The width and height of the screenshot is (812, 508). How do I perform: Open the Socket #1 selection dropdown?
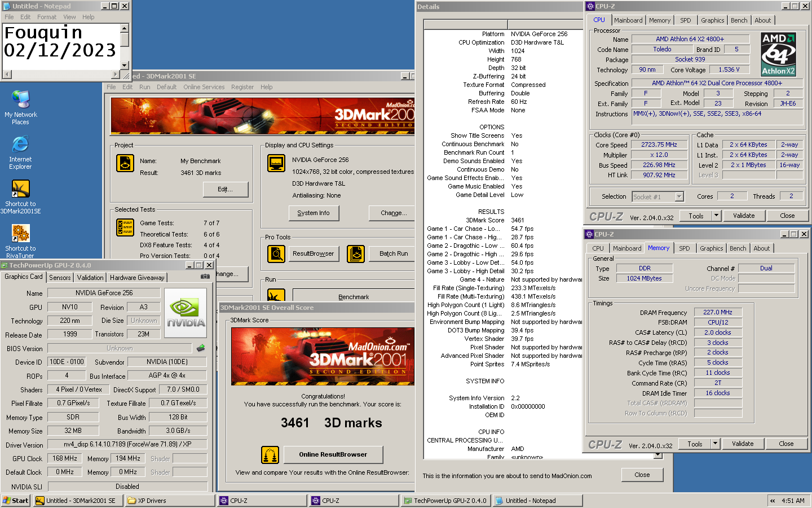click(679, 196)
